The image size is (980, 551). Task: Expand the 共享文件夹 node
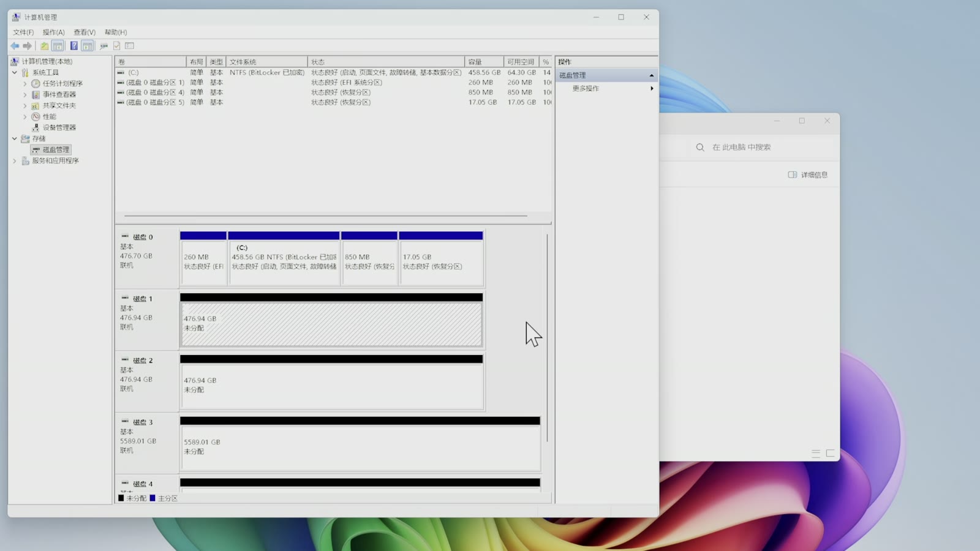tap(25, 105)
